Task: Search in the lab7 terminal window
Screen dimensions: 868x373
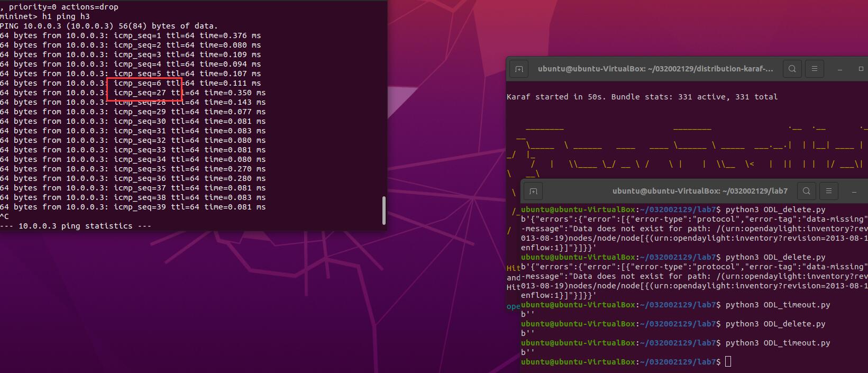Action: (x=806, y=191)
